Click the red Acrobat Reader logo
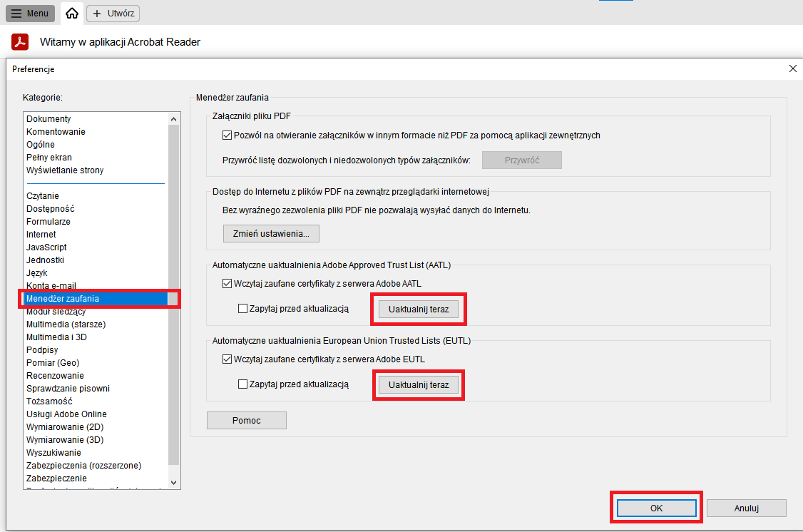The width and height of the screenshot is (803, 532). point(20,42)
